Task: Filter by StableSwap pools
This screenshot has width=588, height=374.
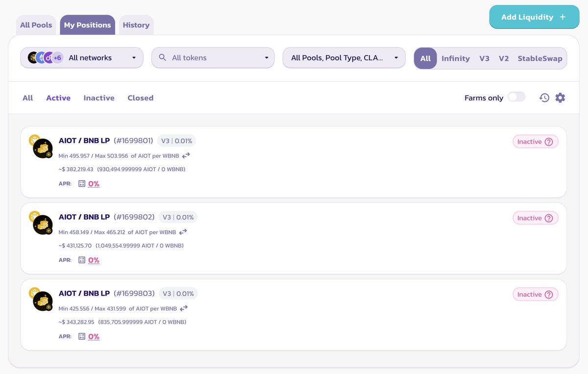Action: (x=540, y=58)
